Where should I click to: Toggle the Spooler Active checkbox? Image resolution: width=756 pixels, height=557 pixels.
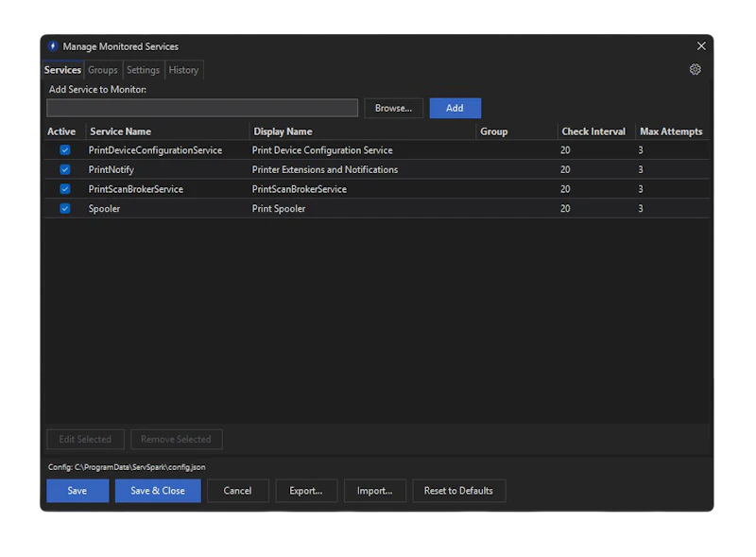[x=64, y=208]
